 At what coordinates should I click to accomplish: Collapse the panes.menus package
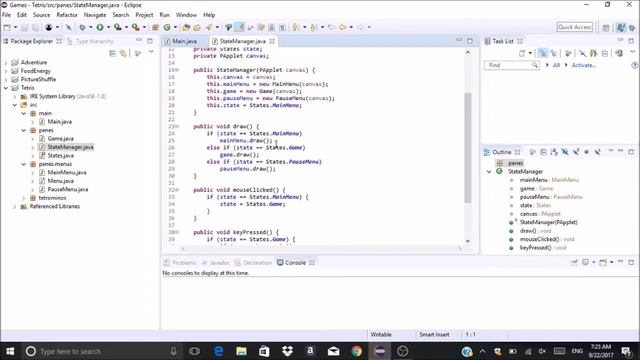click(24, 164)
